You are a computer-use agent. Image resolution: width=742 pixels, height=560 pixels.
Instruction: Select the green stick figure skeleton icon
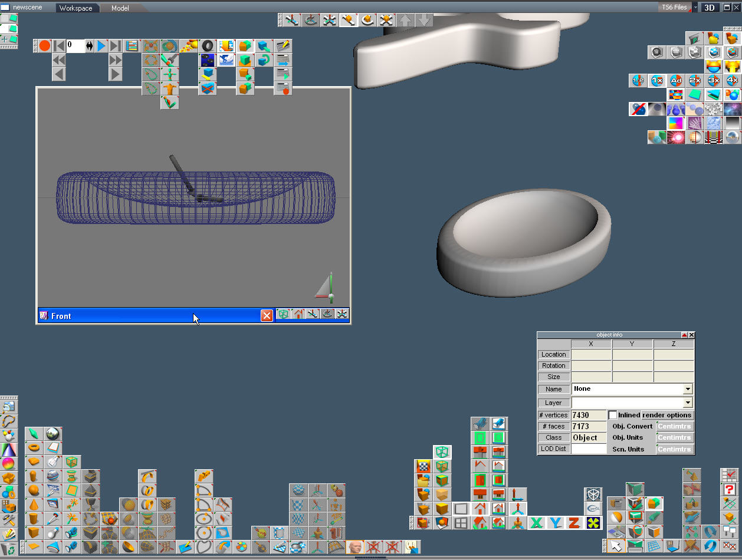click(x=170, y=74)
